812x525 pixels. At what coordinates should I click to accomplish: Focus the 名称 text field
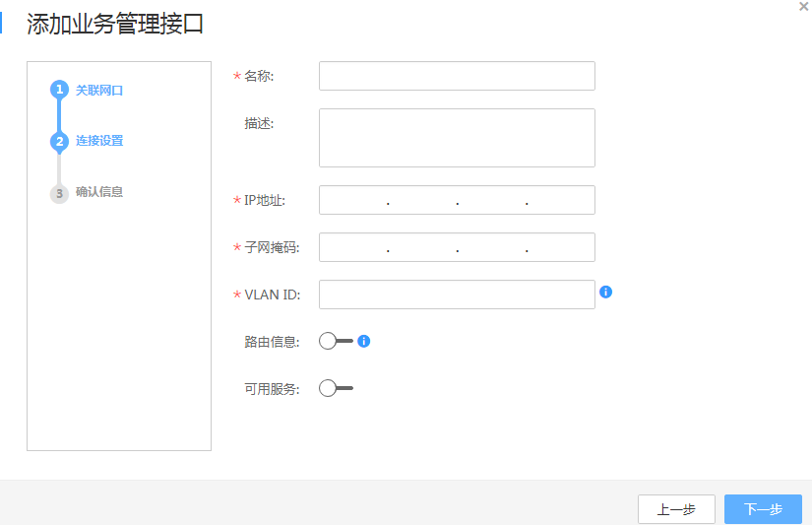pyautogui.click(x=457, y=76)
